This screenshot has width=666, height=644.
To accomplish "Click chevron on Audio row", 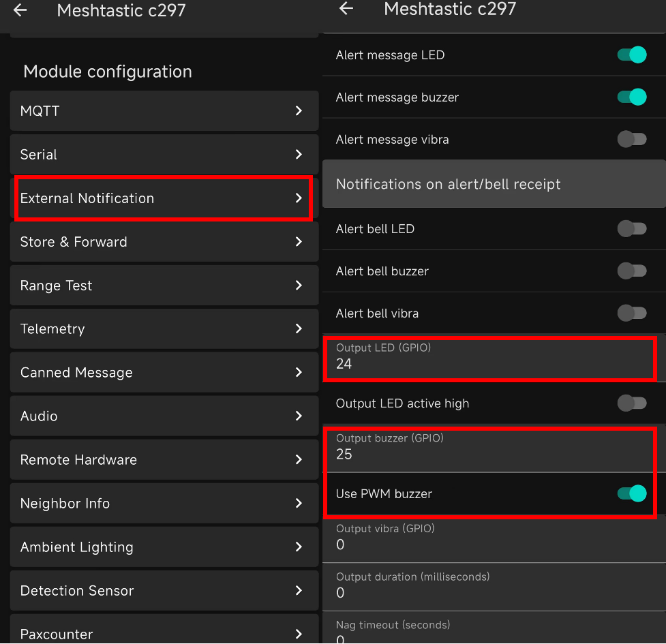I will coord(299,416).
